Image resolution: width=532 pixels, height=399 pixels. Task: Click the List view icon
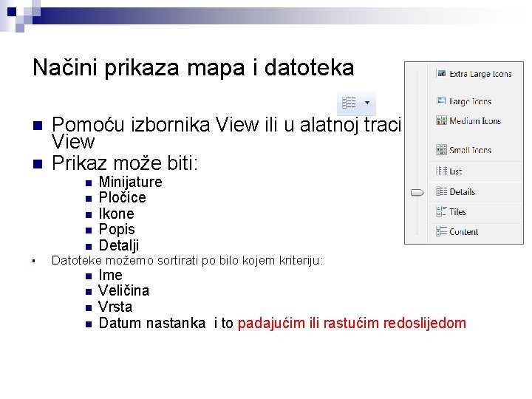441,171
